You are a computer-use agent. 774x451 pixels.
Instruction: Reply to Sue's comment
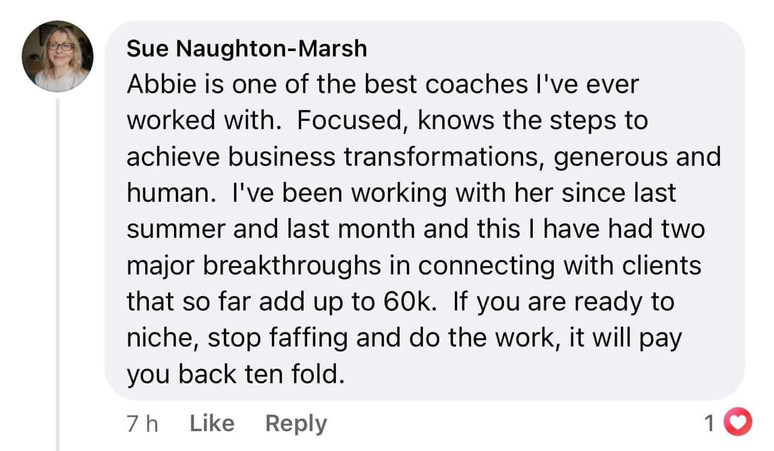click(x=295, y=424)
